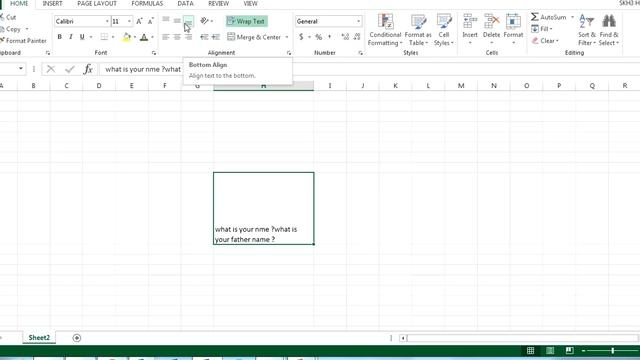This screenshot has width=640, height=360.
Task: Apply the Fill Color bucket
Action: [127, 37]
